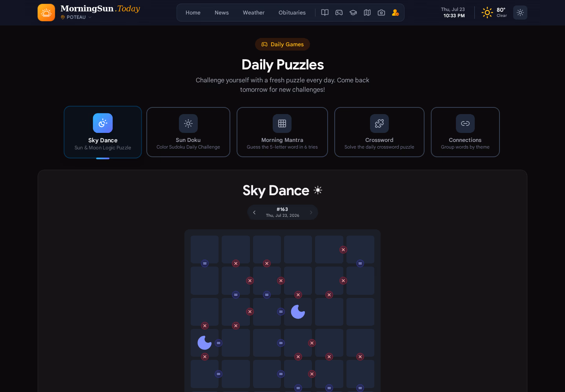
Task: Click the Daily Puzzles heading
Action: click(282, 65)
